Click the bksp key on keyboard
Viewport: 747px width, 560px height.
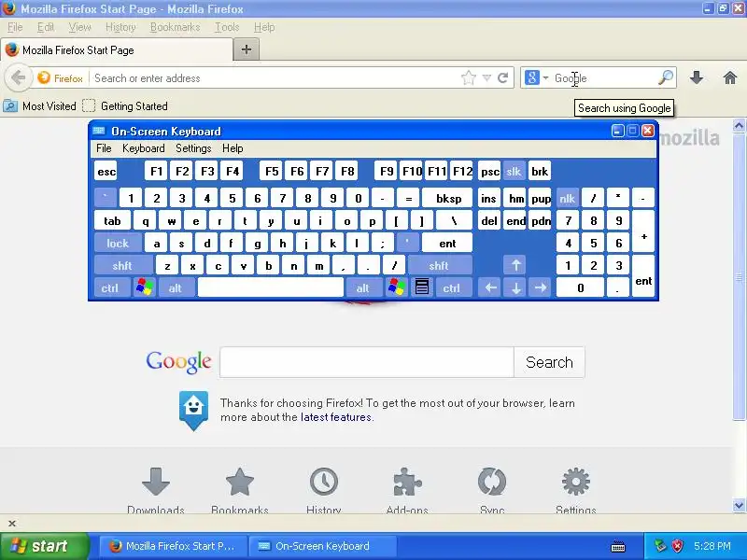point(448,199)
